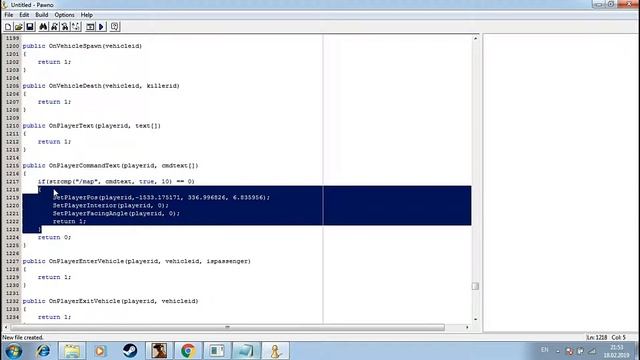Save the script with the floppy icon

29,27
